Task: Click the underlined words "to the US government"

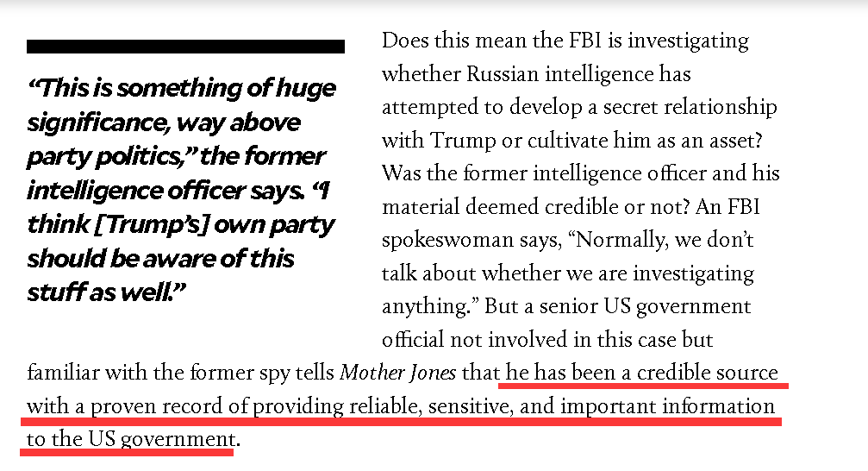Action: (x=131, y=439)
